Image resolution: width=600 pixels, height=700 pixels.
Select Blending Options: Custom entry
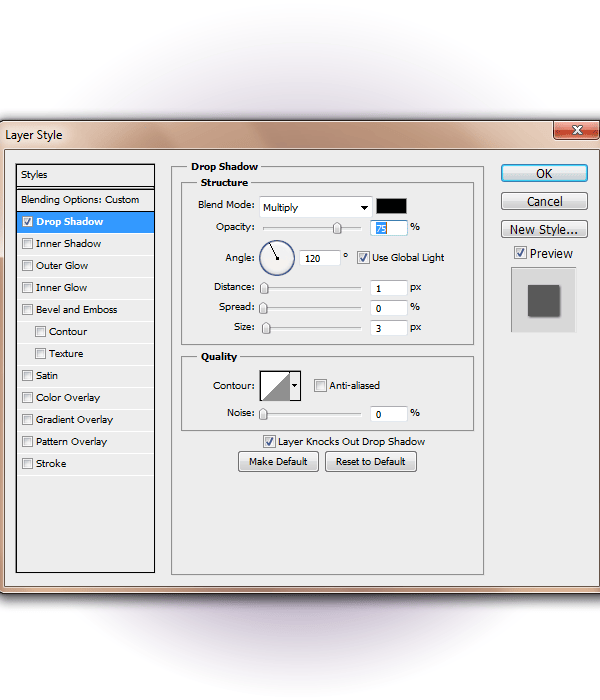pos(85,200)
